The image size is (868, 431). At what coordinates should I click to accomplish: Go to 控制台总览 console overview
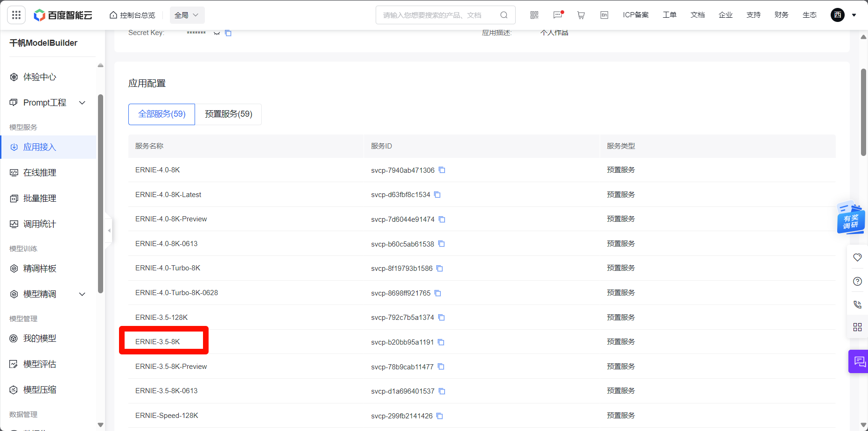click(x=133, y=15)
